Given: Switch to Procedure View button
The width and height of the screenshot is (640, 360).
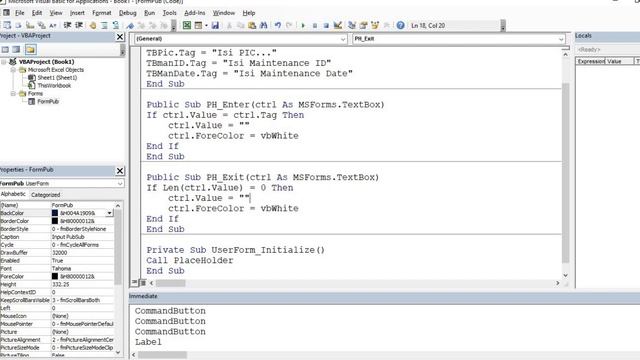Looking at the screenshot, I should pos(134,282).
